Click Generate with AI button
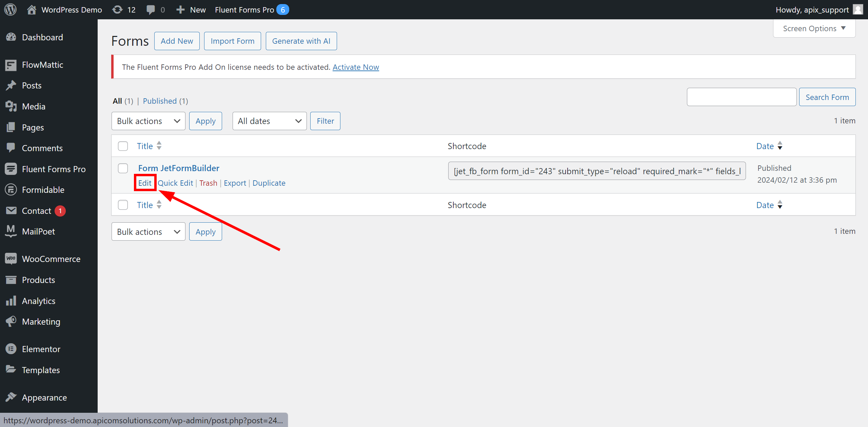This screenshot has height=427, width=868. (x=301, y=41)
